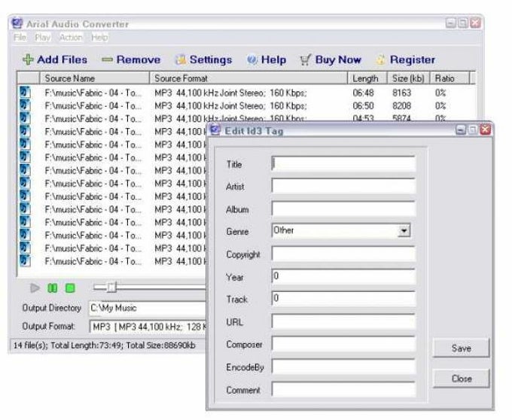Click the Help toolbar button

267,59
